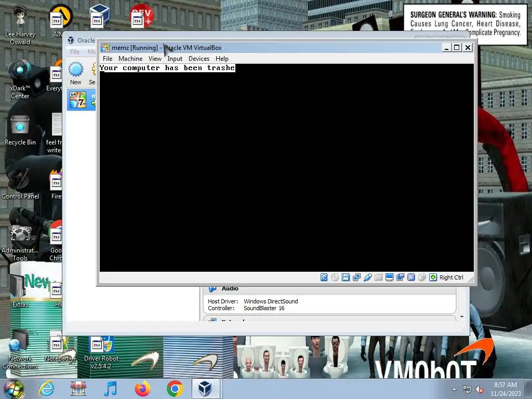
Task: Open the Help menu
Action: 222,59
